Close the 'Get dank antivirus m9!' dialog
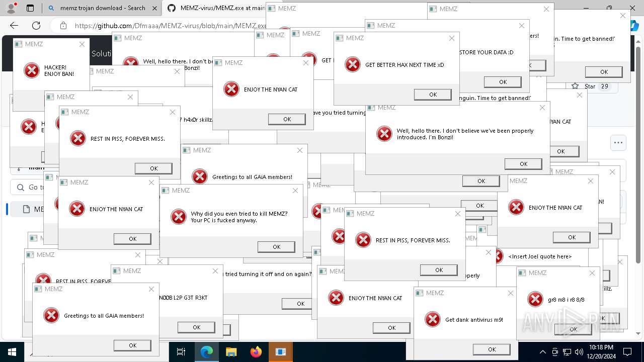The image size is (644, 362). [x=511, y=293]
